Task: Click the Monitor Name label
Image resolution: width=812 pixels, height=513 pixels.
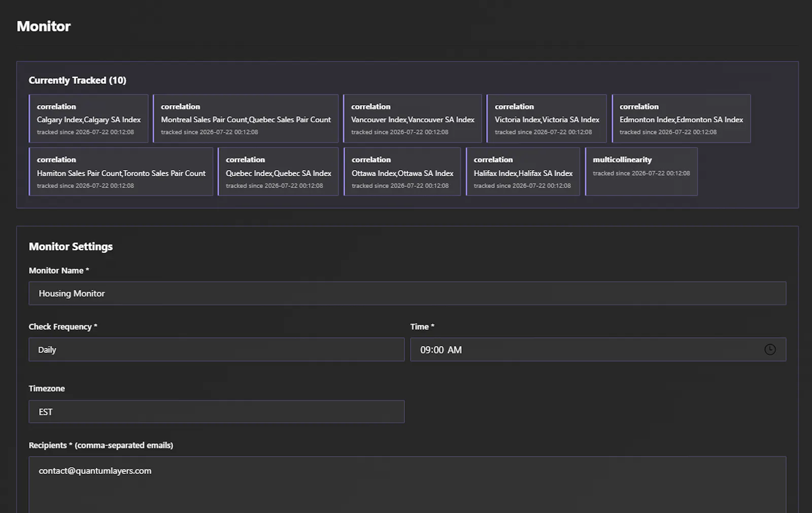Action: pyautogui.click(x=59, y=271)
